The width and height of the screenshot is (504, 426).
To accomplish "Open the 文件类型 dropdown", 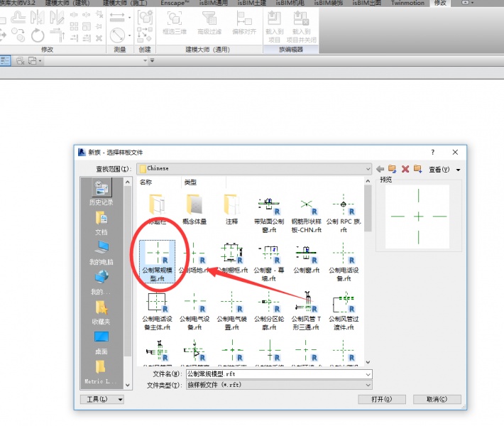I will (x=368, y=384).
